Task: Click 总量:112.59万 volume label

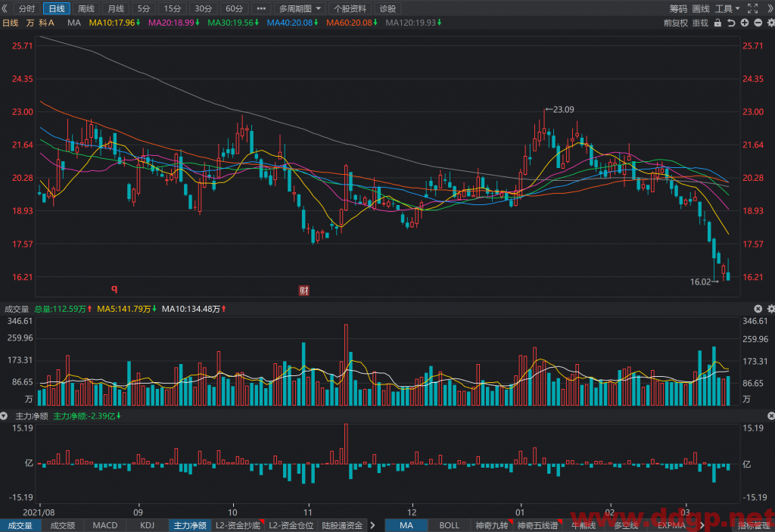Action: point(64,309)
